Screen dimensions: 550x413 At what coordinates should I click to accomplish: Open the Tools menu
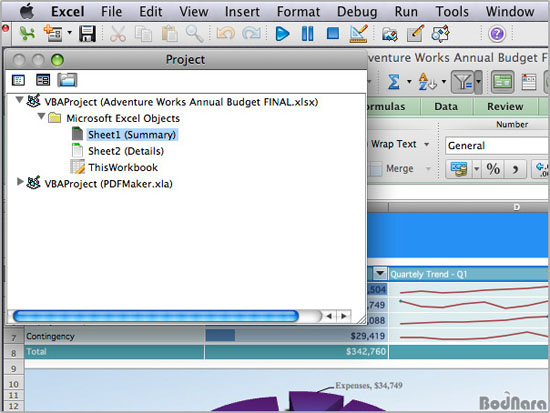pyautogui.click(x=452, y=12)
